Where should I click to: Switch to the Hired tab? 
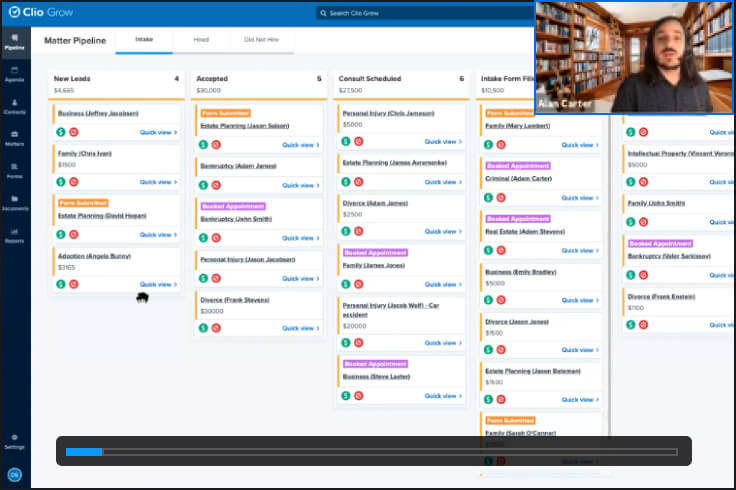(x=201, y=40)
